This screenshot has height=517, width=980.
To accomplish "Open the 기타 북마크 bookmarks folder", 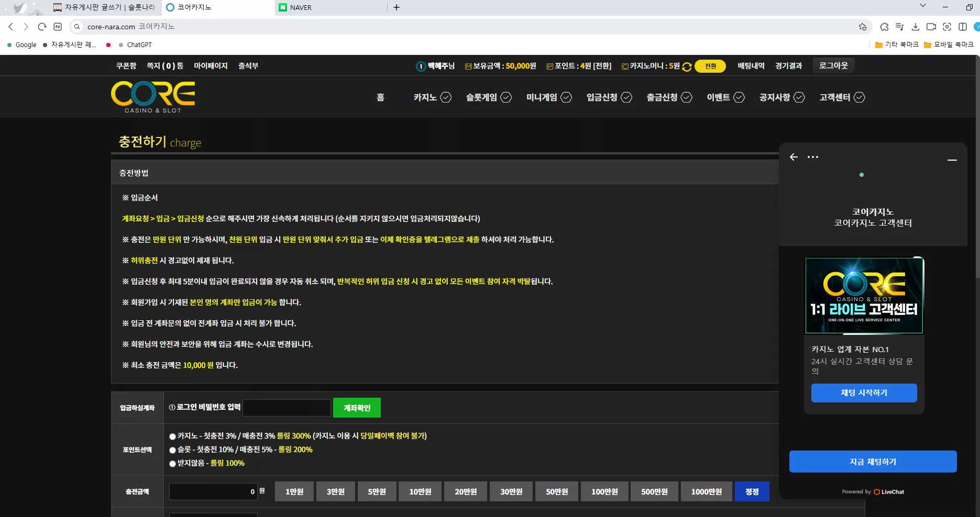I will pos(897,45).
